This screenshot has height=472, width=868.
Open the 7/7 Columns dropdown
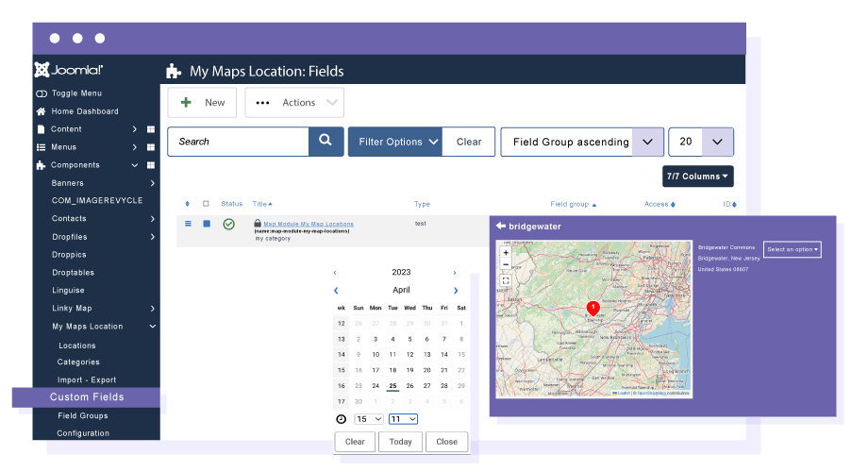pos(697,177)
